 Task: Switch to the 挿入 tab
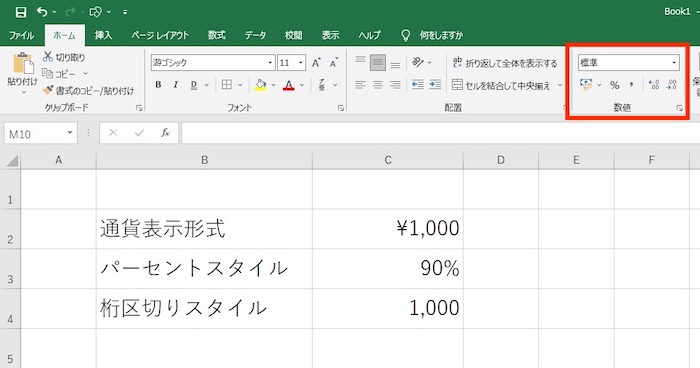coord(103,35)
